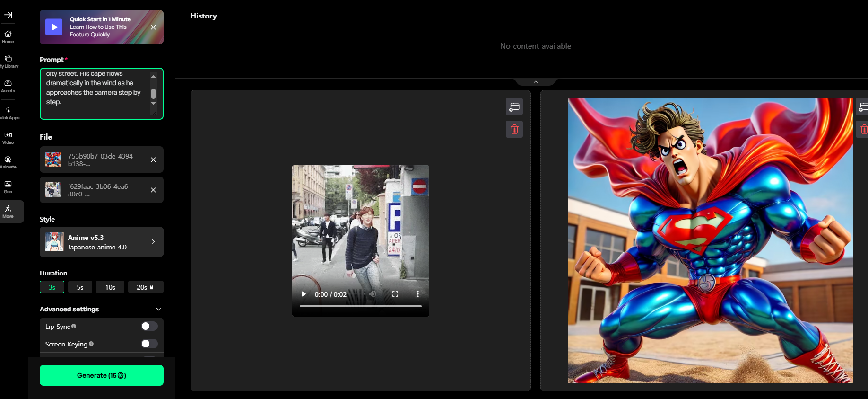Open Video section in sidebar
The height and width of the screenshot is (399, 868).
pyautogui.click(x=8, y=138)
